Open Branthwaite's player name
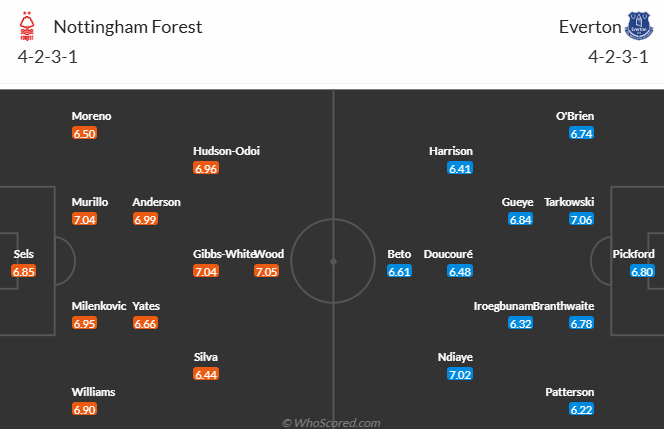The height and width of the screenshot is (429, 664). coord(563,306)
